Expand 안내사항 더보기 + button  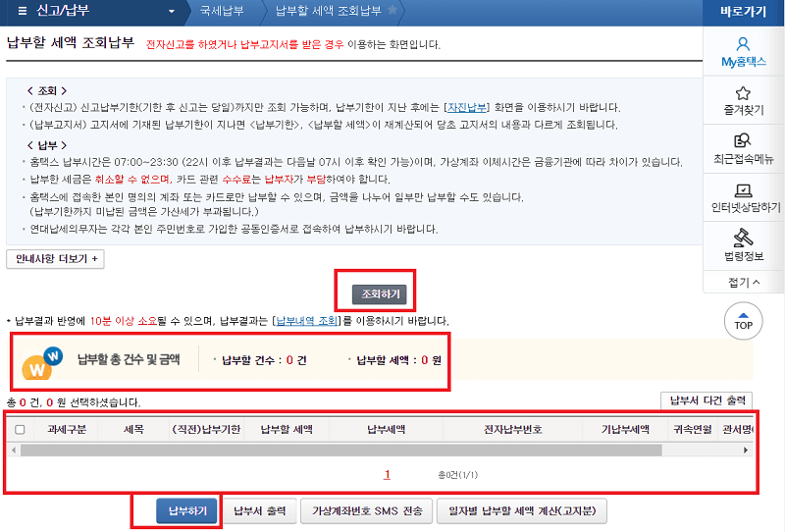click(55, 259)
